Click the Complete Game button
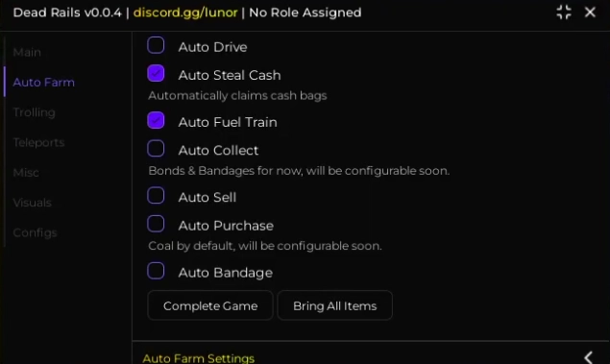 (210, 305)
